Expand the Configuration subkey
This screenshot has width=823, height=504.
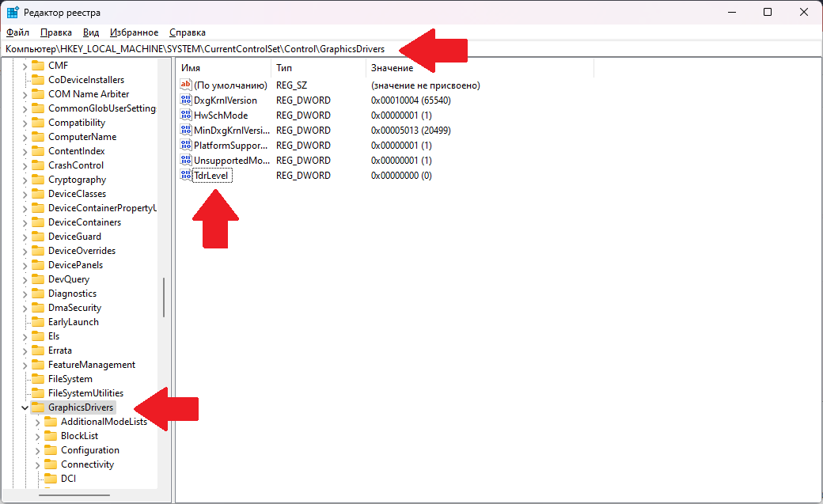37,450
